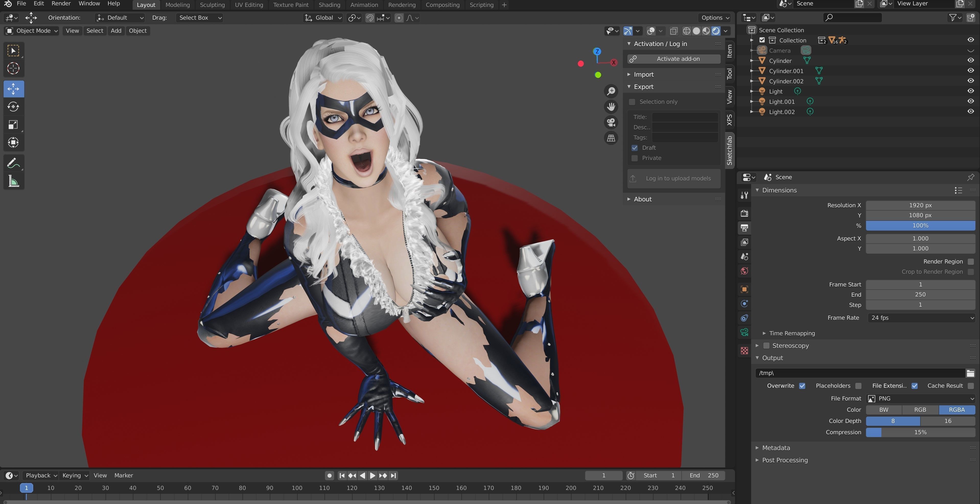Hide Cylinder.001 in the outliner
The width and height of the screenshot is (980, 504).
(x=971, y=71)
